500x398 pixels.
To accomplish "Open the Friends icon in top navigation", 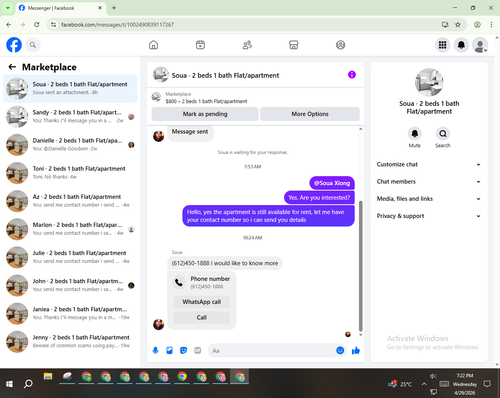I will [247, 45].
